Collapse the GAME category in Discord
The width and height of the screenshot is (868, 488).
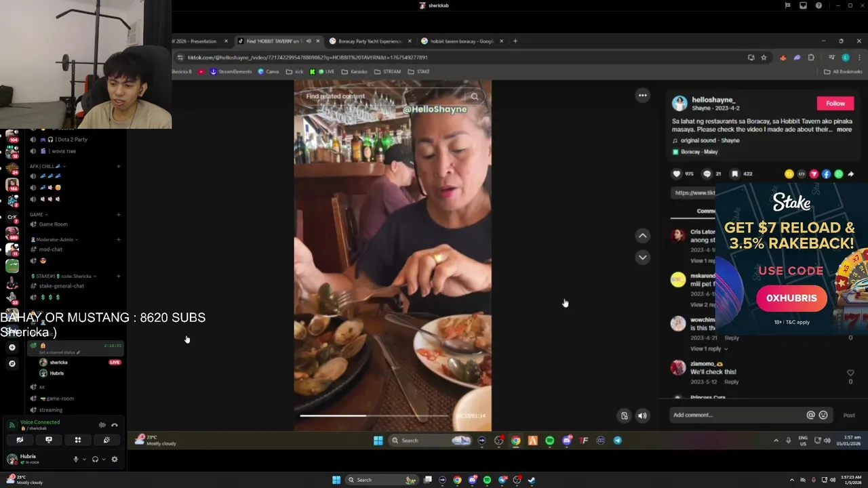[39, 214]
